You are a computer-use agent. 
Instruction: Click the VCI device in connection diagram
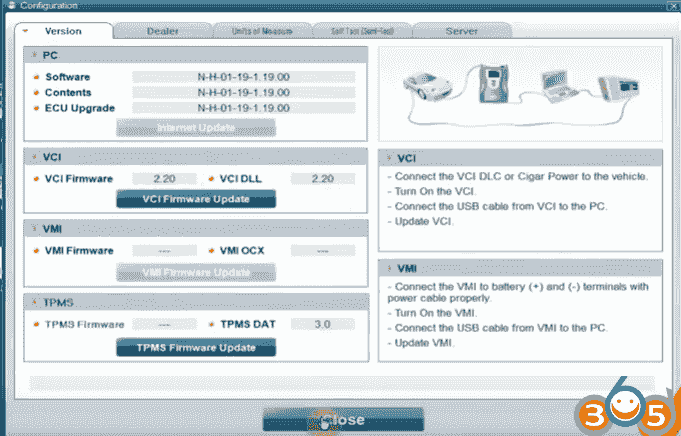pyautogui.click(x=494, y=84)
